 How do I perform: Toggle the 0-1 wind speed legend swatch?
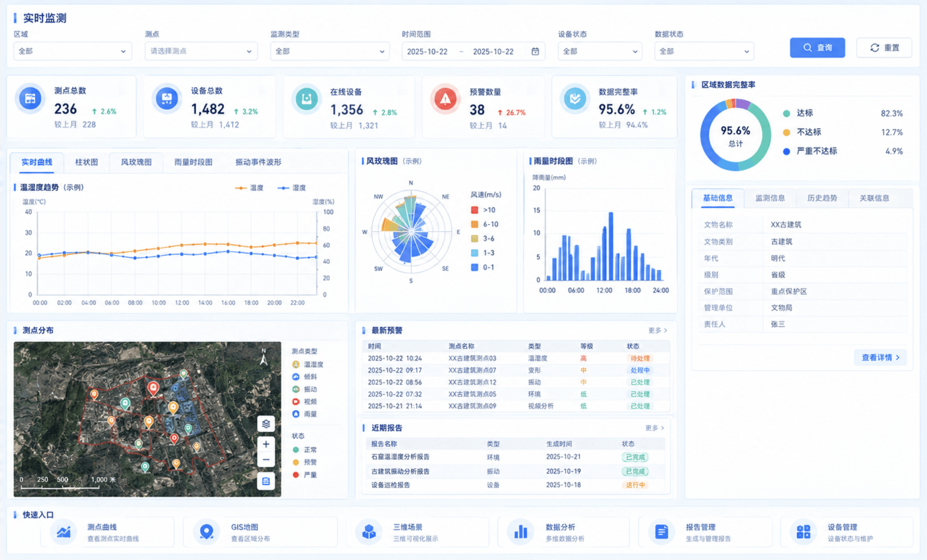click(x=475, y=267)
